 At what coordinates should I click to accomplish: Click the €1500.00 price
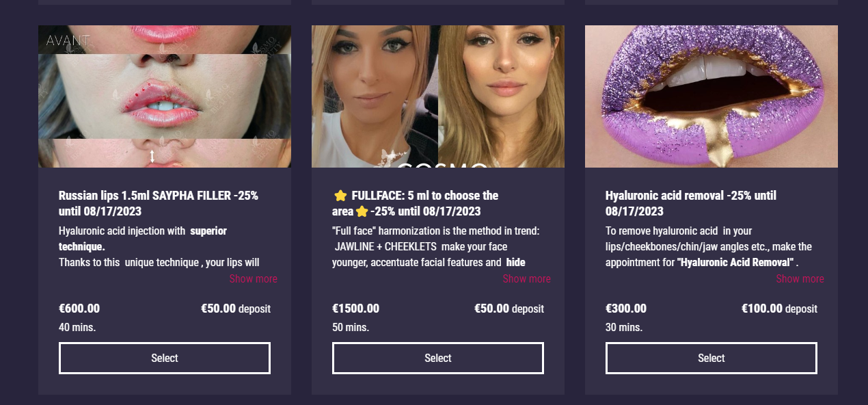coord(355,309)
